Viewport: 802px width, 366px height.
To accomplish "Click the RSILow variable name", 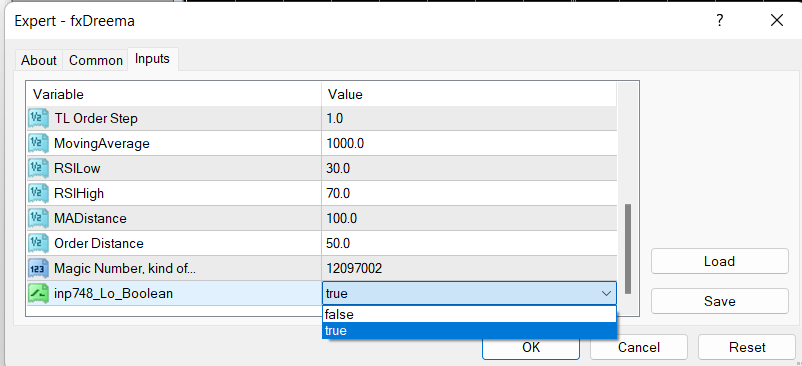I will point(77,168).
